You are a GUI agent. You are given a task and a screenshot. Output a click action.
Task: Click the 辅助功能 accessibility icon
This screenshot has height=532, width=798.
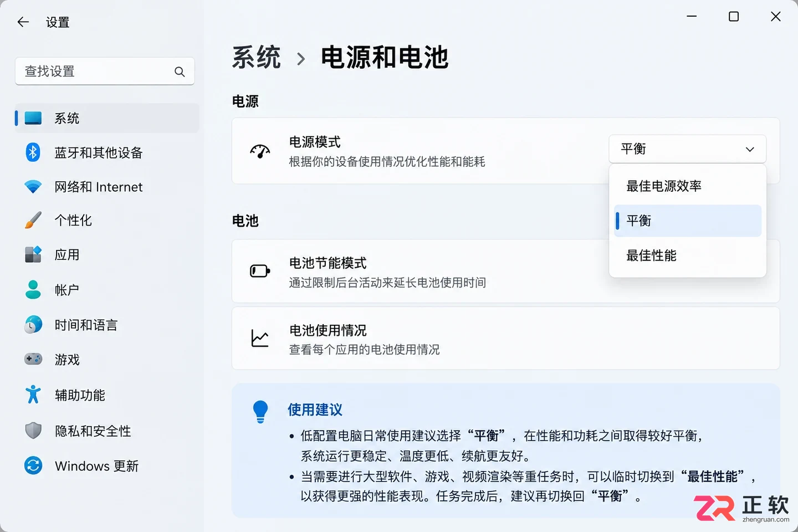[33, 395]
